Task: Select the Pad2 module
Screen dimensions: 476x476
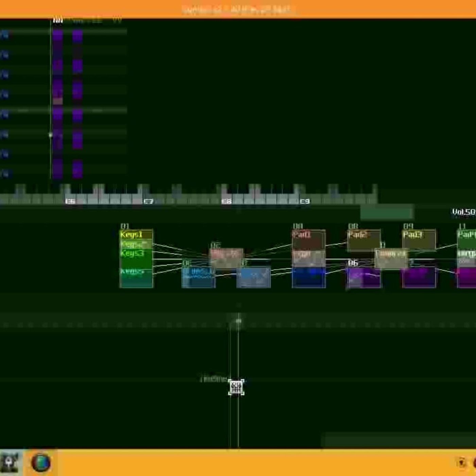Action: coord(364,240)
